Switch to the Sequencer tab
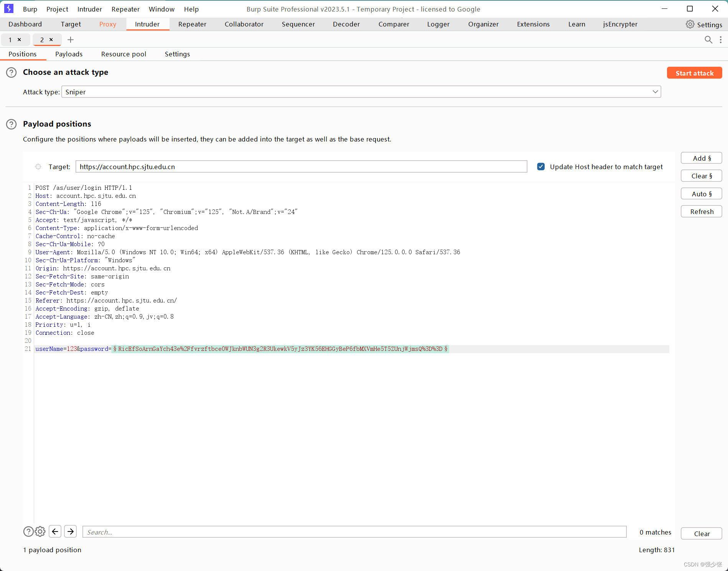Screen dimensions: 728x571 [x=298, y=24]
